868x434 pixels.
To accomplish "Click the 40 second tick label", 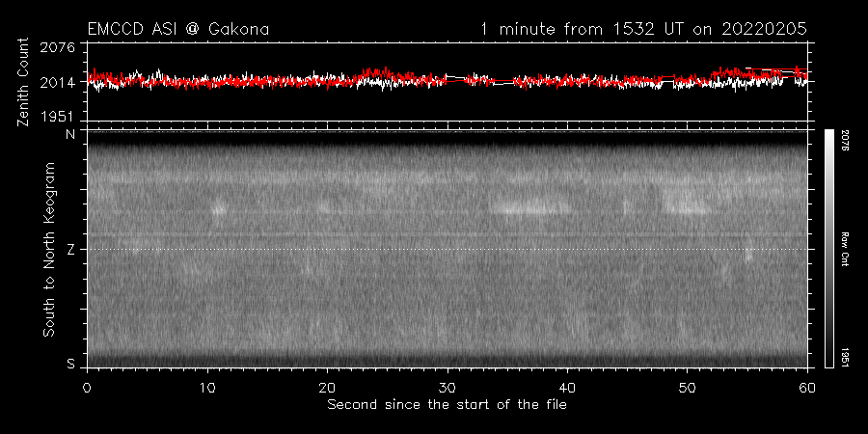I will click(567, 387).
